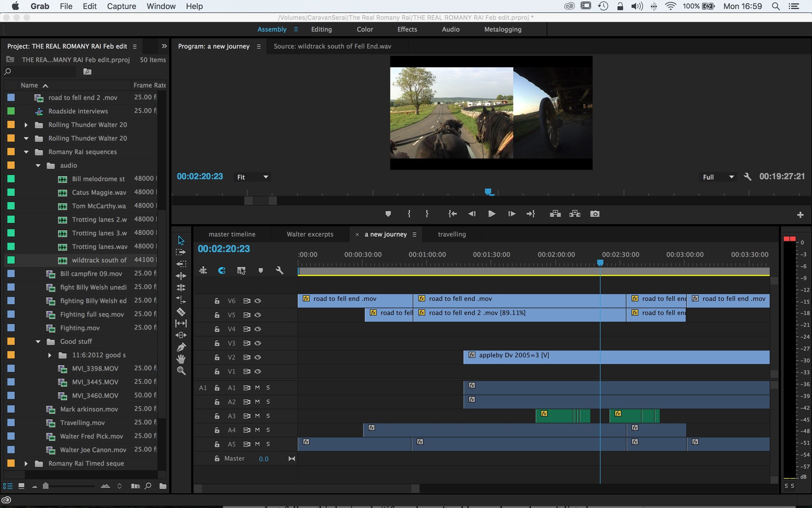Screen dimensions: 812x508
Task: Switch the Project panel to list view
Action: tap(7, 486)
